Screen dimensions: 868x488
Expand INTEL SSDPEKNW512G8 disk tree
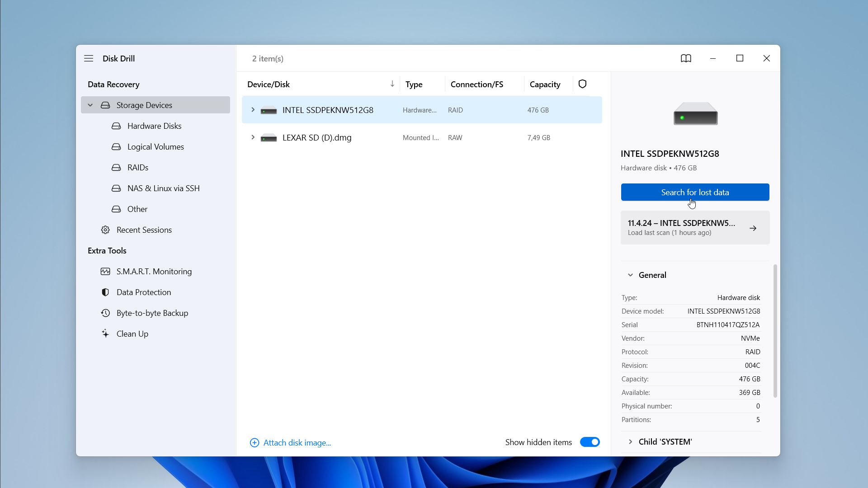pos(252,110)
